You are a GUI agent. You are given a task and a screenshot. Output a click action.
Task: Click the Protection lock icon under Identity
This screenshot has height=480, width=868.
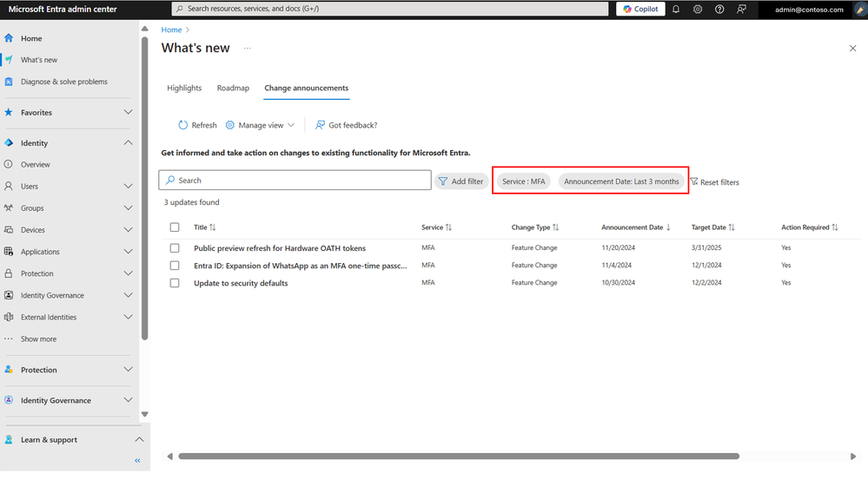pyautogui.click(x=9, y=273)
